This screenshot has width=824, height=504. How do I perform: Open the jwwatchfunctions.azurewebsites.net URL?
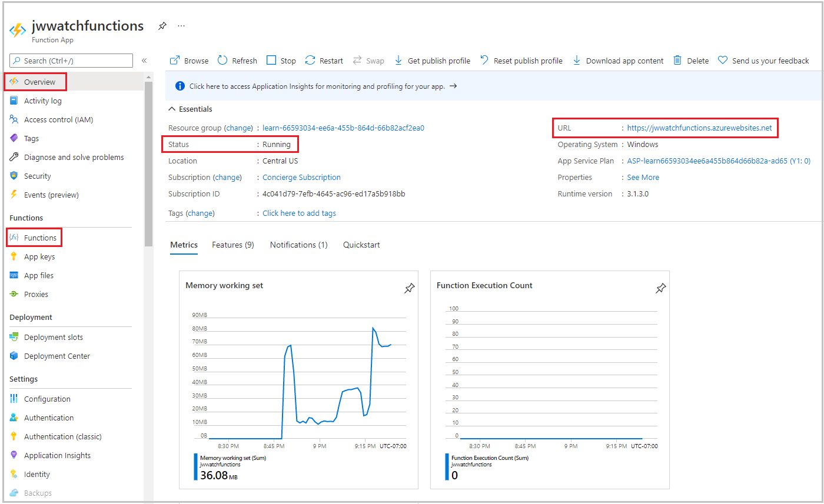click(x=699, y=128)
